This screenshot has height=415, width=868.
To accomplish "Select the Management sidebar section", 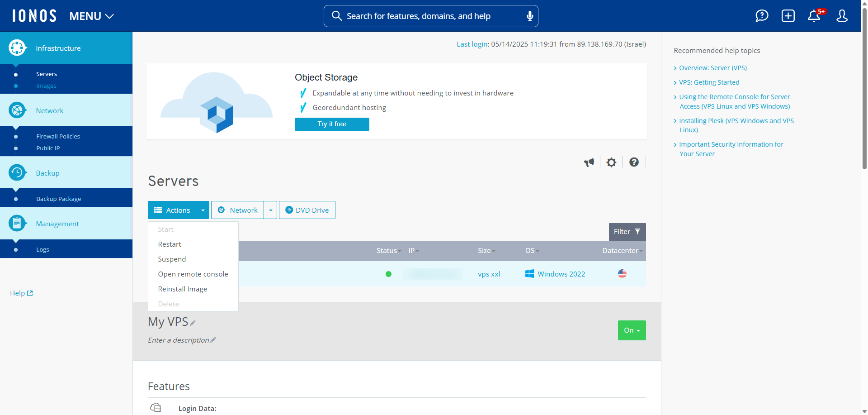I will click(x=66, y=224).
